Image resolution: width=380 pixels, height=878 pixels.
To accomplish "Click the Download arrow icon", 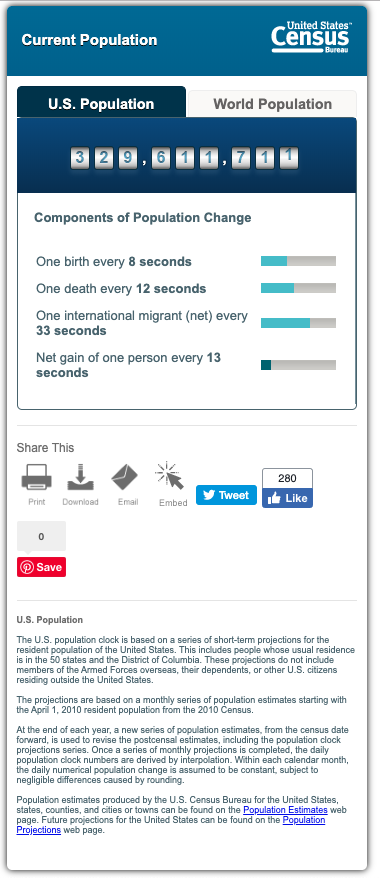I will pos(80,477).
